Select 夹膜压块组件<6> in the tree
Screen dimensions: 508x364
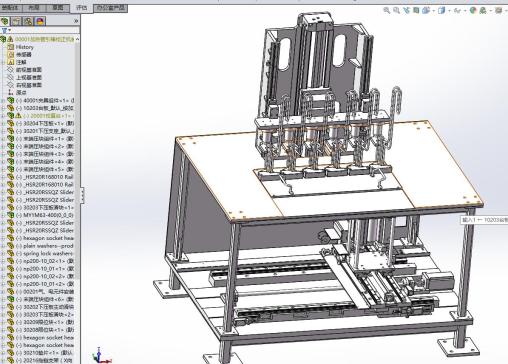[45, 299]
